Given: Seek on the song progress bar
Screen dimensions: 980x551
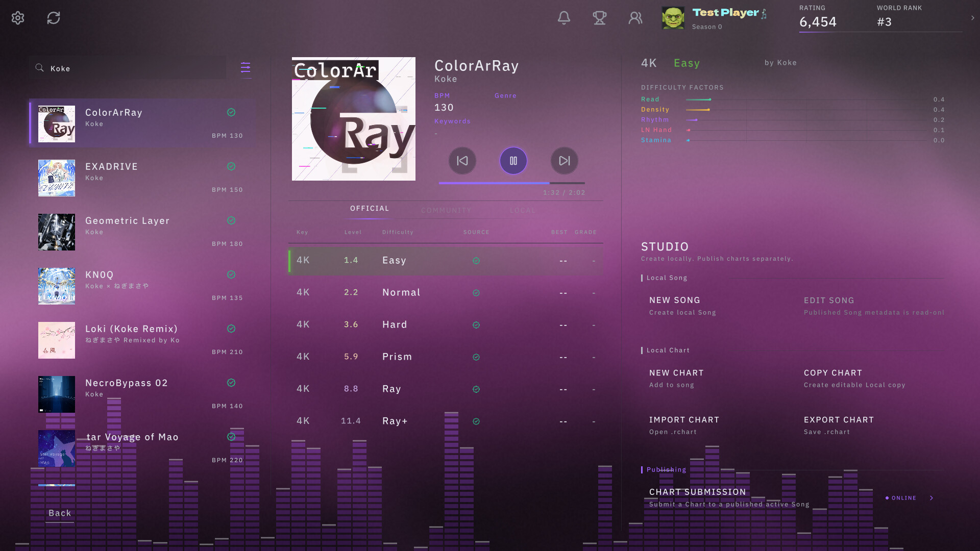Looking at the screenshot, I should click(511, 183).
